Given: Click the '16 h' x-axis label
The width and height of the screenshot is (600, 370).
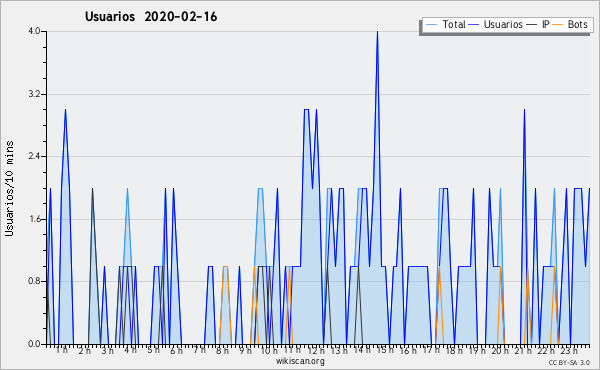Looking at the screenshot, I should coord(409,350).
